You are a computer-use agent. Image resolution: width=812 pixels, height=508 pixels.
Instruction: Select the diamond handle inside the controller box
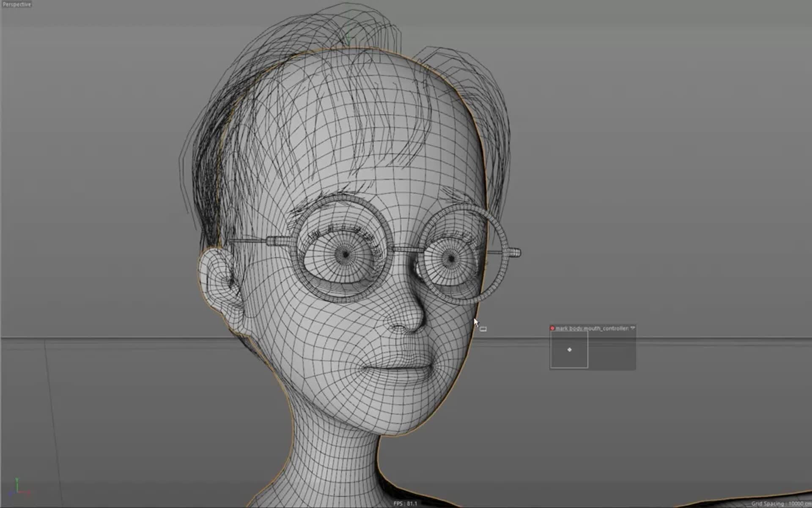click(x=570, y=350)
